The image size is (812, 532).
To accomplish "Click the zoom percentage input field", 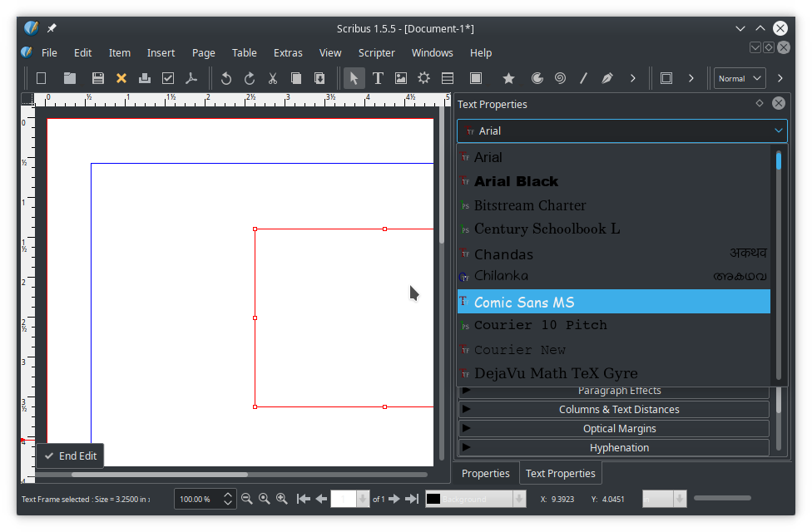I will [196, 499].
